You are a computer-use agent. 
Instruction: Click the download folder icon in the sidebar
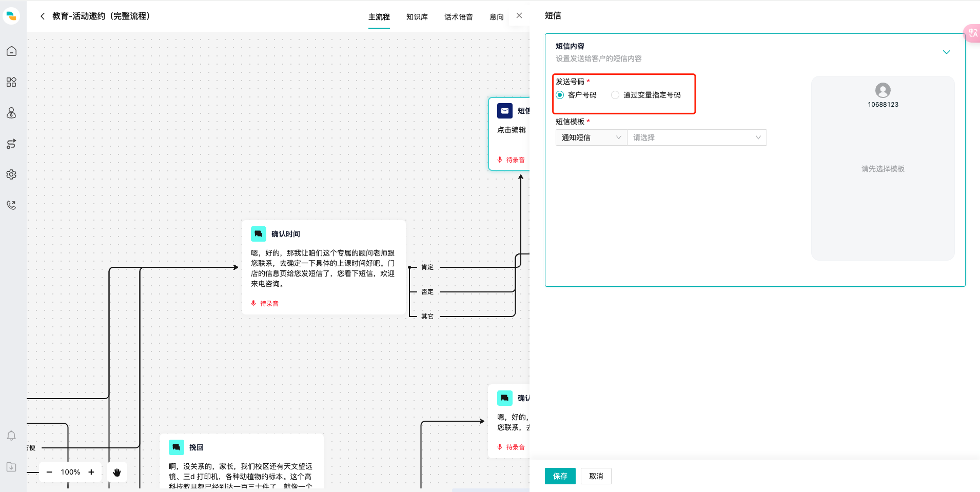click(11, 467)
